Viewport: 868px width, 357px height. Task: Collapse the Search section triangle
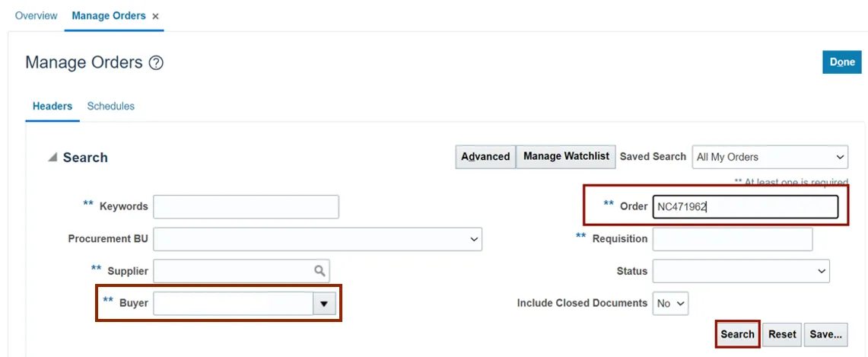52,158
